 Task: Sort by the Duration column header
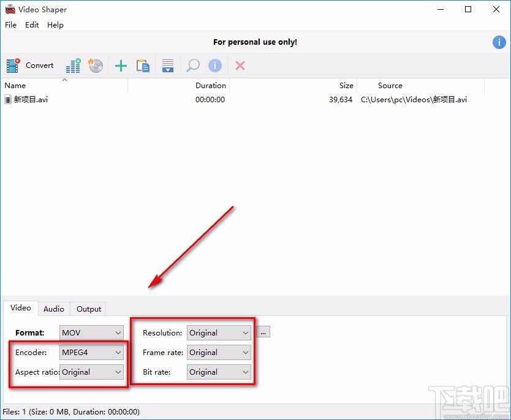pos(178,86)
